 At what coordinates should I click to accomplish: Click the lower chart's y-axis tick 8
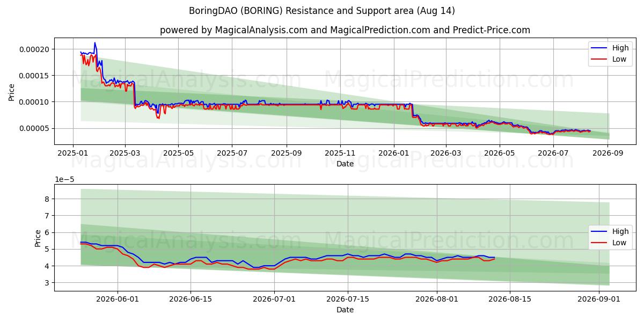point(47,199)
